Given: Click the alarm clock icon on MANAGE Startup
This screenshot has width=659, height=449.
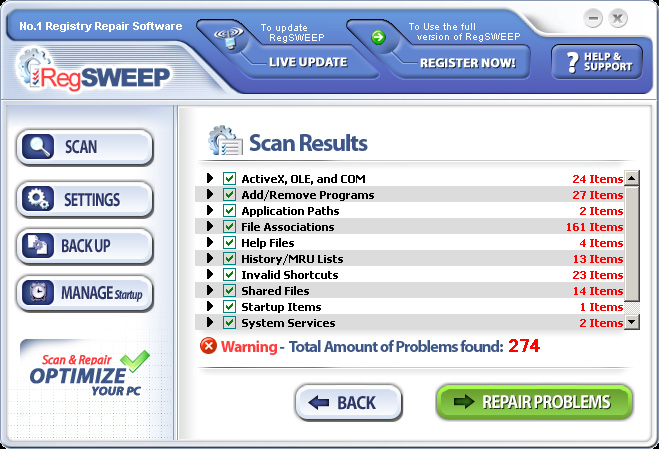Looking at the screenshot, I should tap(38, 292).
